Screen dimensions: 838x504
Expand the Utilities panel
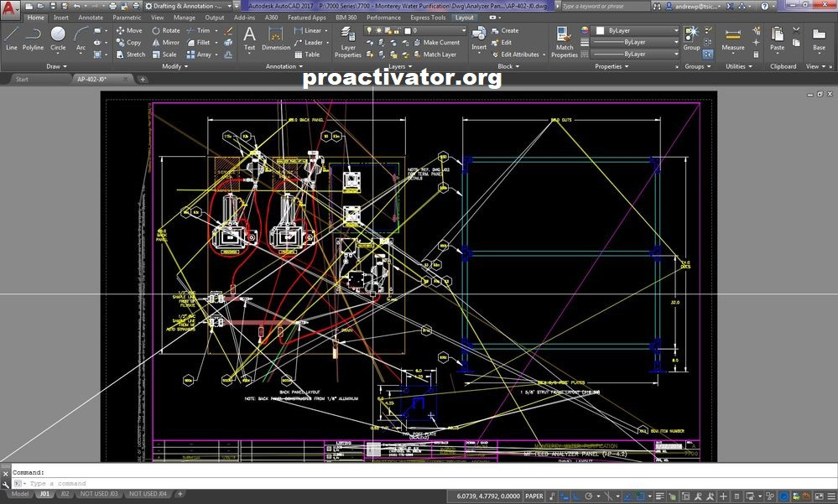738,66
